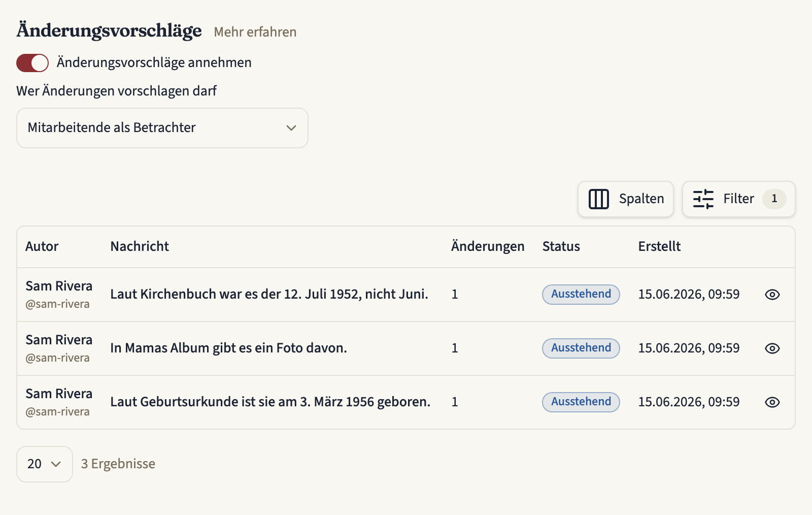Toggle Änderungsvorschläge annehmen switch
The image size is (812, 515).
32,63
